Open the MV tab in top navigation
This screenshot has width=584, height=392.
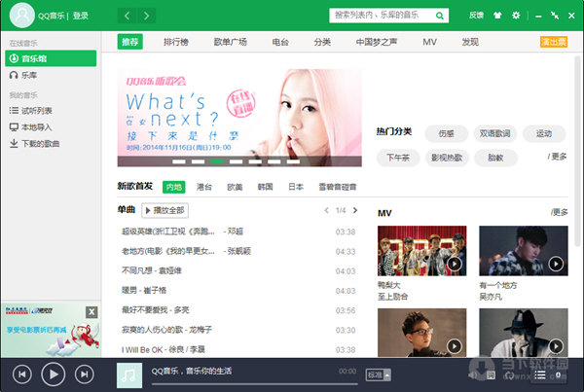point(429,42)
